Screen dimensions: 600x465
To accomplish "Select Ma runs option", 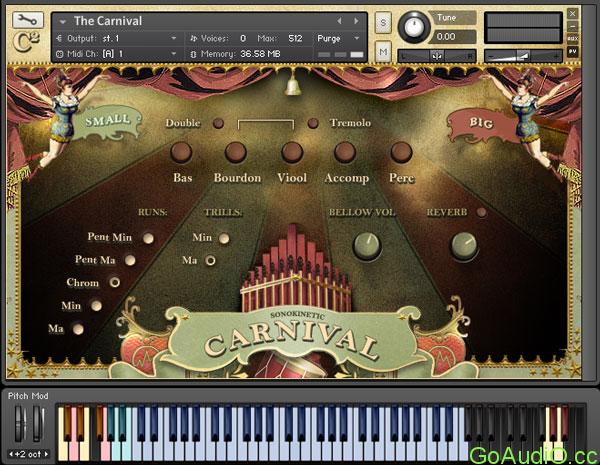I will (78, 329).
